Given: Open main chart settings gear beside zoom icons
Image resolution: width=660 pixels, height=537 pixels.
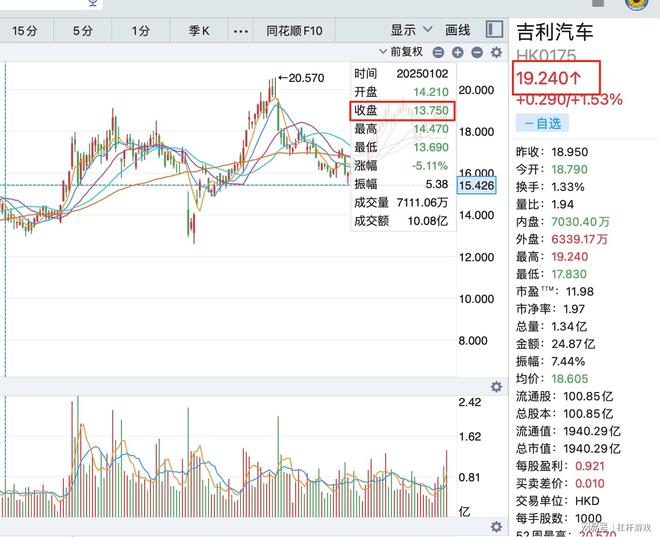Looking at the screenshot, I should click(497, 53).
